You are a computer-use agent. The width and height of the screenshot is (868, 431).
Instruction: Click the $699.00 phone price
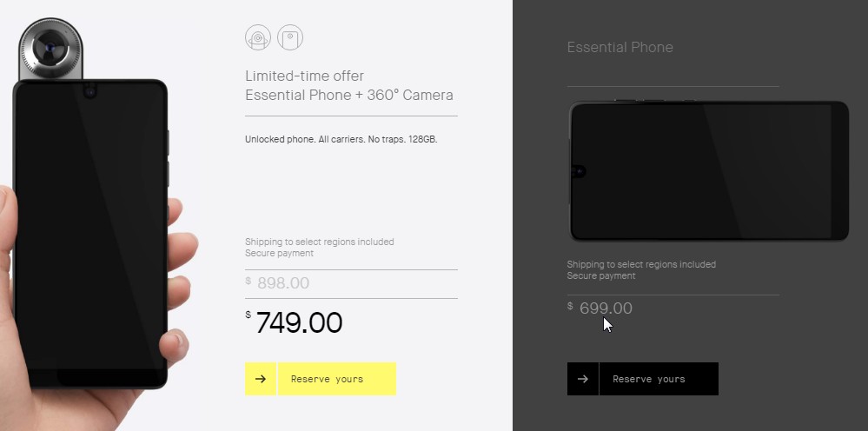pos(600,308)
